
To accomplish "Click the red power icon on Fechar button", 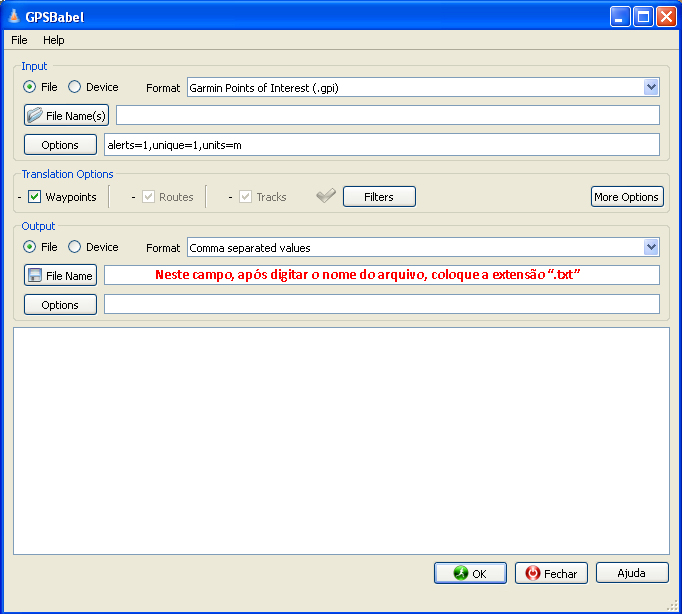I will 533,573.
